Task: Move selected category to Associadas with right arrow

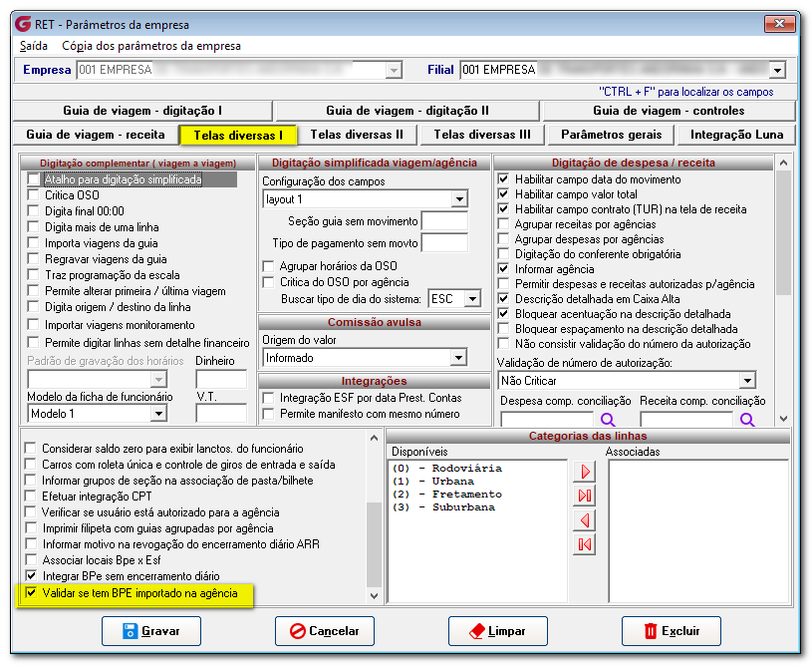Action: pos(585,472)
